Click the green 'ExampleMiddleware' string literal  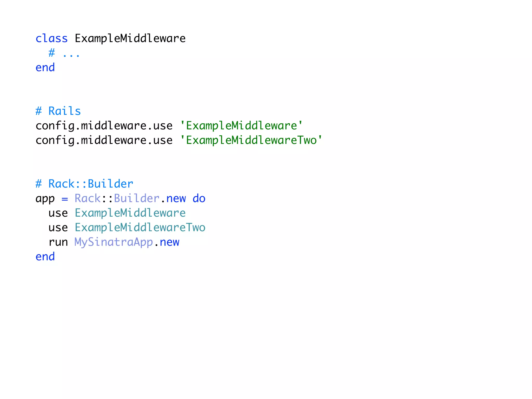coord(241,126)
